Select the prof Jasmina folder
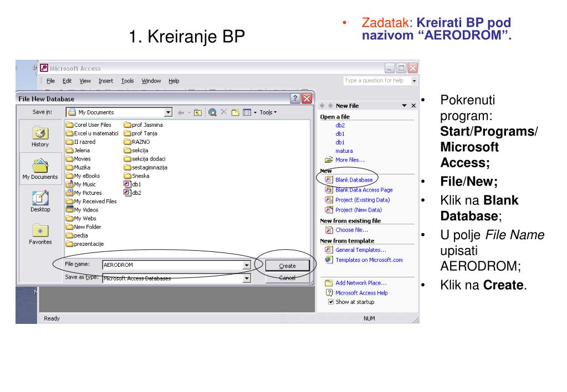The width and height of the screenshot is (567, 392). pyautogui.click(x=143, y=125)
